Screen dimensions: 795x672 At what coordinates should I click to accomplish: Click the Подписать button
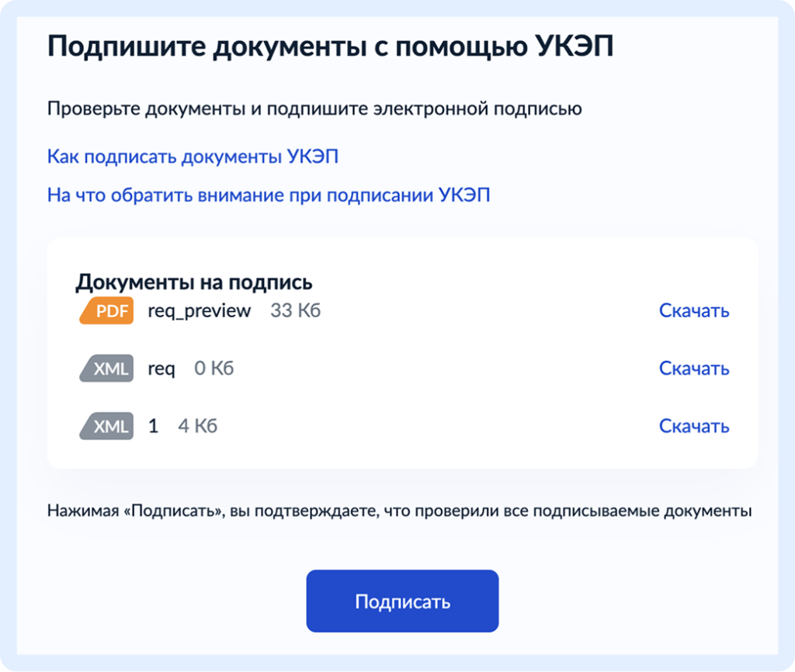[403, 601]
